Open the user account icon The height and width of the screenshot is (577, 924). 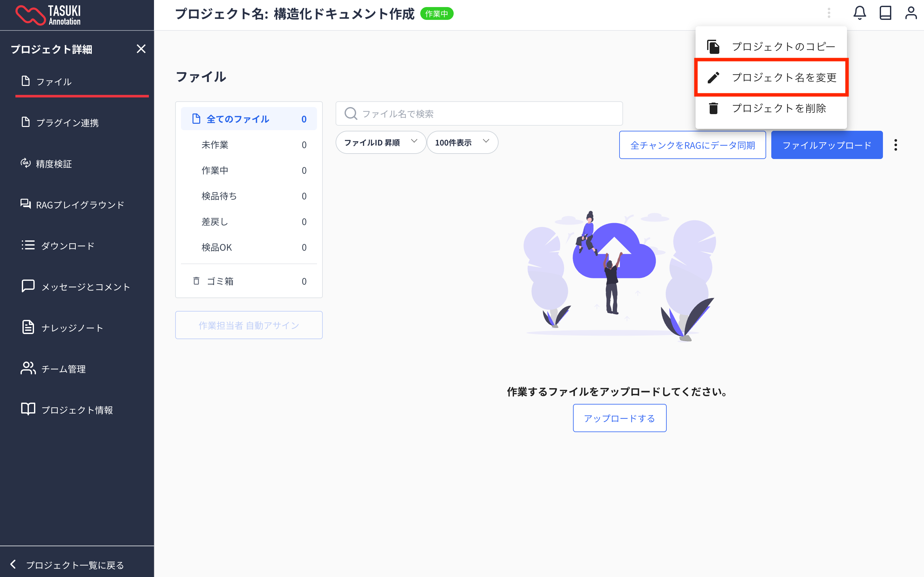911,13
